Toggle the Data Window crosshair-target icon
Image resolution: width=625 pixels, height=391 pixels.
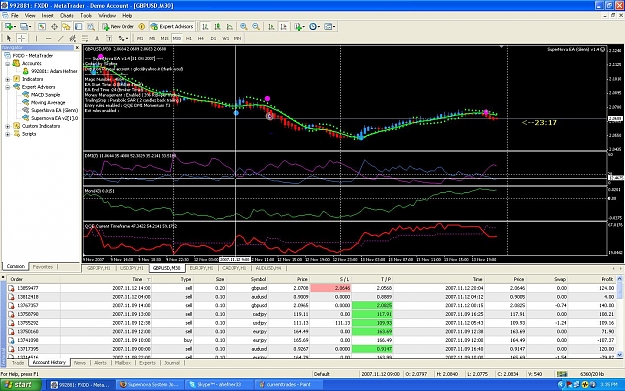tap(54, 27)
